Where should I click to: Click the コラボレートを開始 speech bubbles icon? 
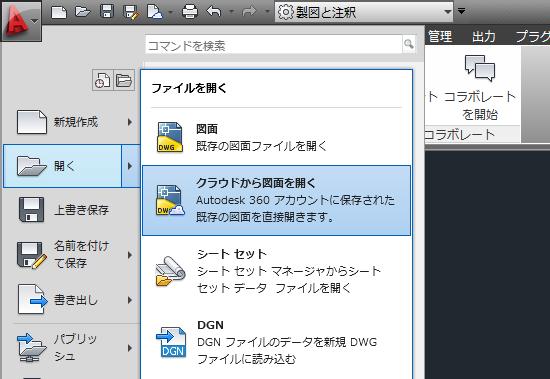(479, 69)
